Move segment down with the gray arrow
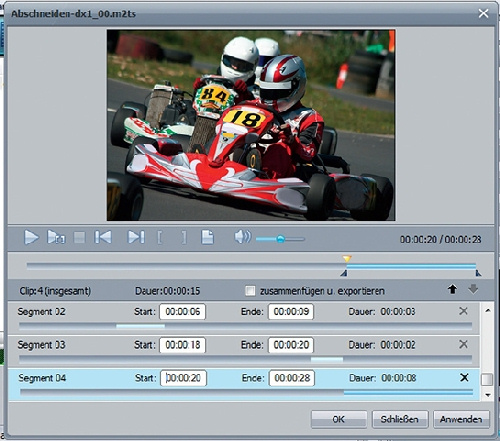The image size is (500, 441). click(473, 289)
